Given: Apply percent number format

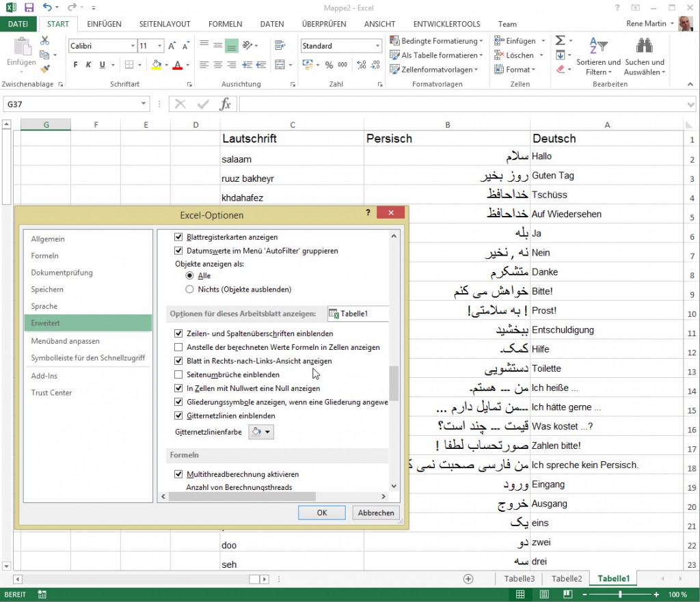Looking at the screenshot, I should [x=329, y=65].
